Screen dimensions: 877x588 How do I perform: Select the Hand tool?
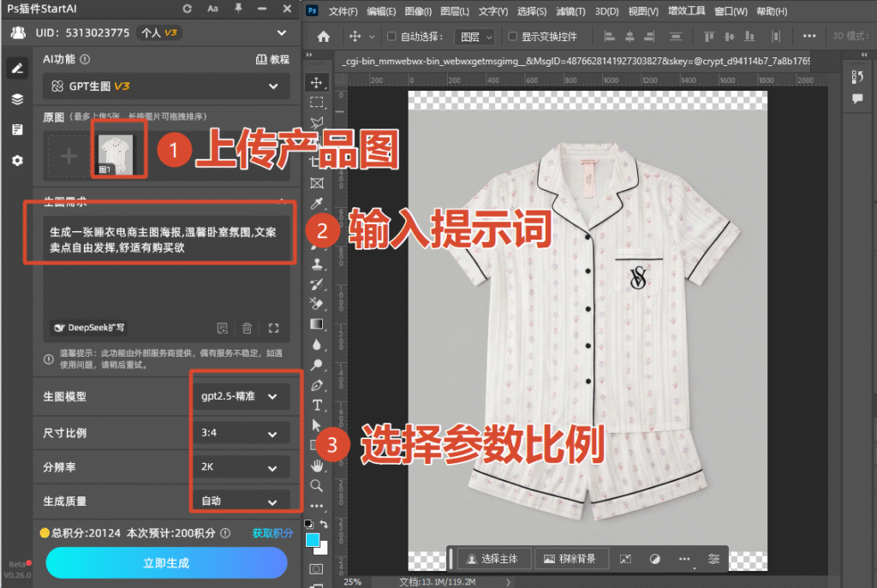coord(317,466)
